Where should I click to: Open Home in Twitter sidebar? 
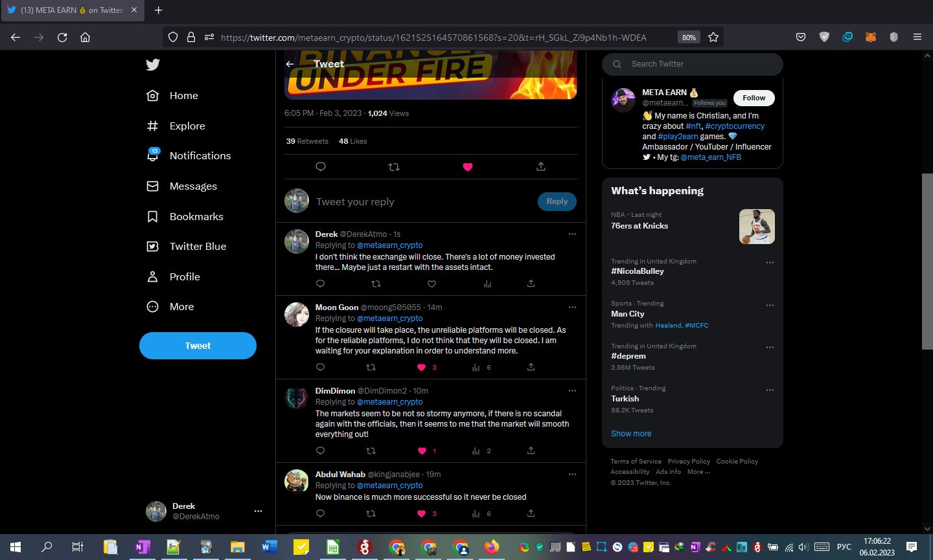[x=172, y=96]
